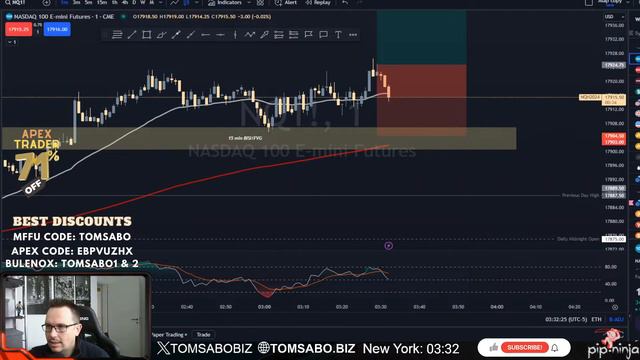Viewport: 640px width, 360px height.
Task: Click the red stop-loss zone of long position
Action: pyautogui.click(x=422, y=100)
